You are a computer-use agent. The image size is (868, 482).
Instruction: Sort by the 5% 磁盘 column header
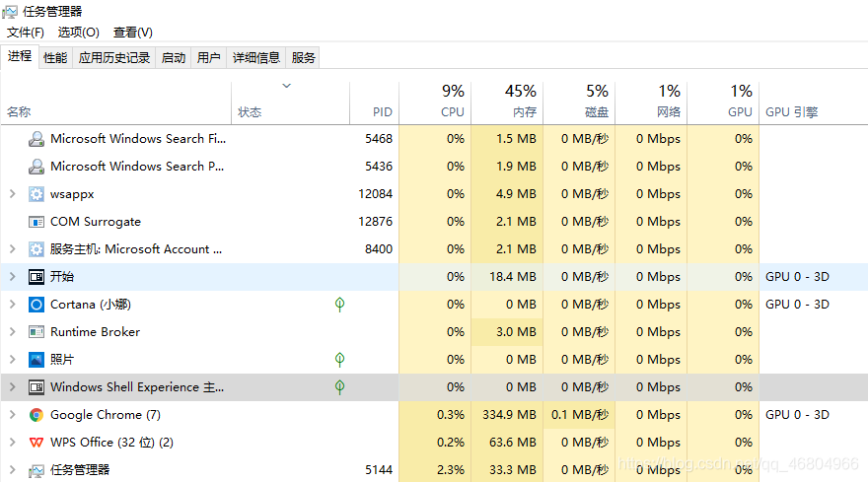579,103
